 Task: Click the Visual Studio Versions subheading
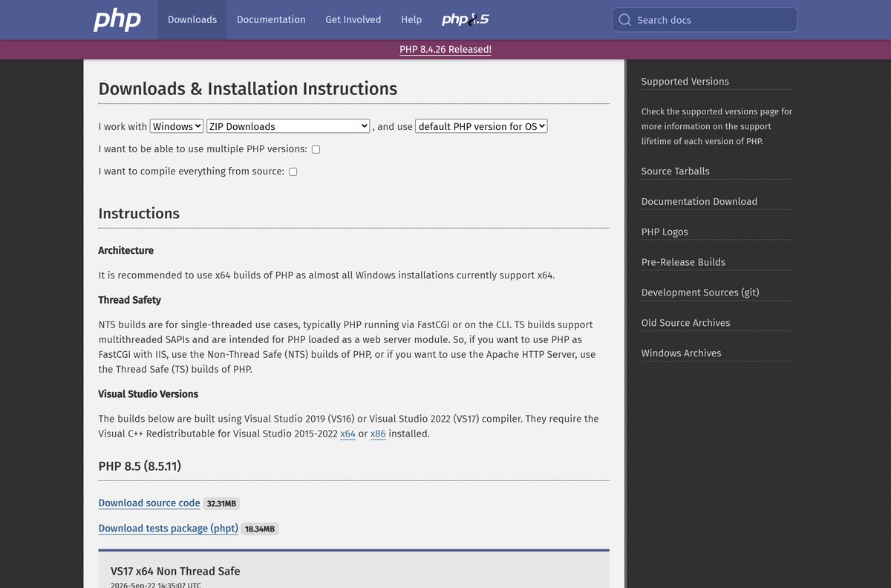tap(148, 394)
